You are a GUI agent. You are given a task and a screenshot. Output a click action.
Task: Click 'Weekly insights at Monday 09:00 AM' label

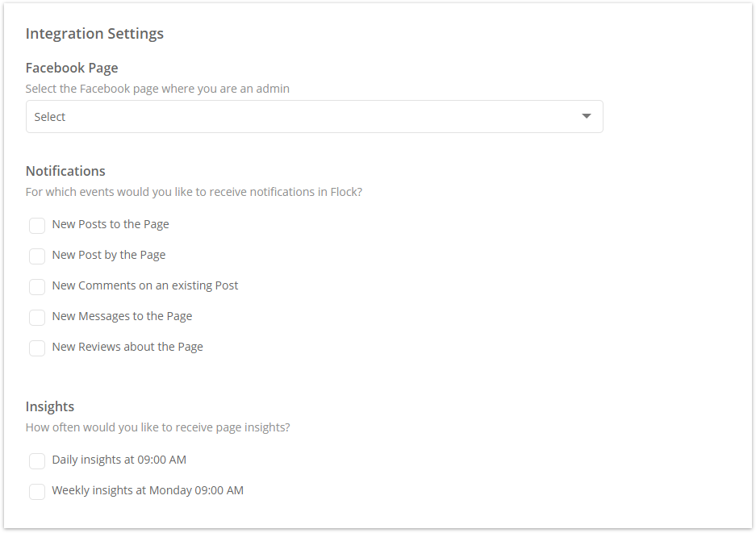click(148, 490)
